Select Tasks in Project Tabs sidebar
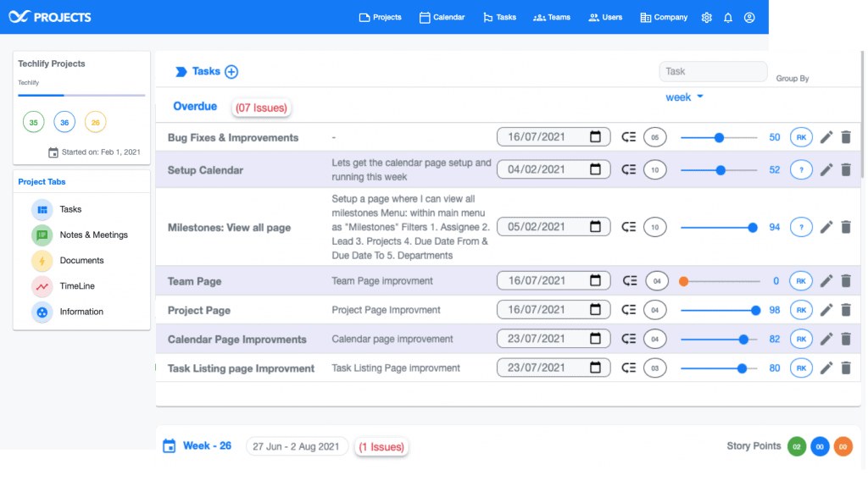Screen dimensions: 868x481 point(57,209)
